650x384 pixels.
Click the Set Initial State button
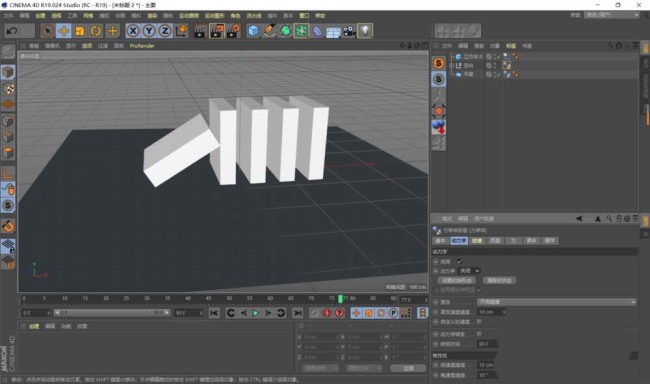coord(457,280)
